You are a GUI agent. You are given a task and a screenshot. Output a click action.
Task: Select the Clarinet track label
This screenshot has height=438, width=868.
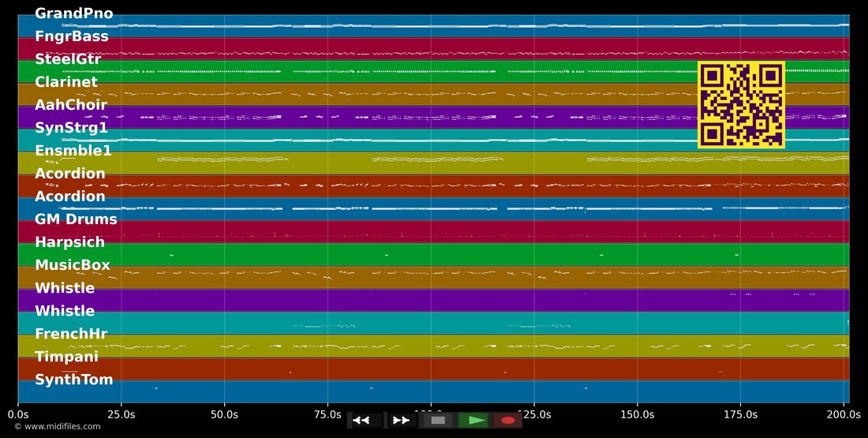pyautogui.click(x=65, y=82)
